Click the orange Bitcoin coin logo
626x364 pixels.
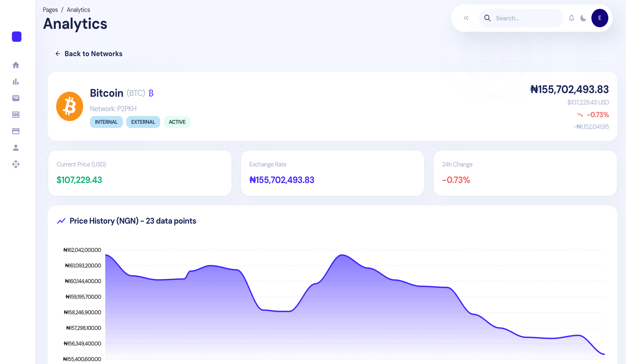pyautogui.click(x=70, y=106)
